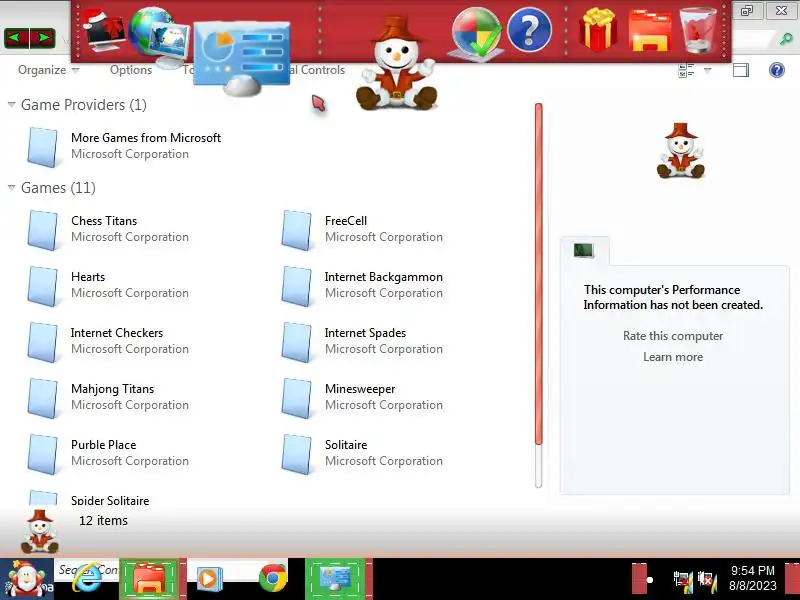Open the Recycle Bin icon in the dock
The image size is (800, 600).
tap(698, 31)
